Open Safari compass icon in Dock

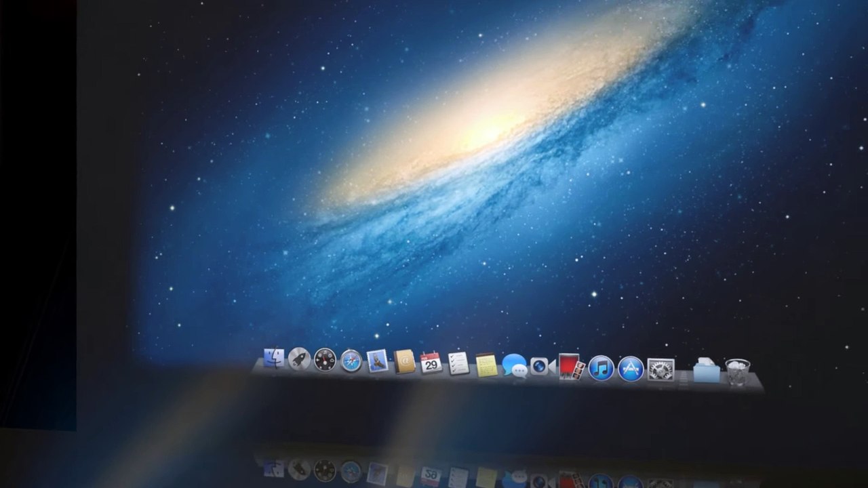point(351,360)
